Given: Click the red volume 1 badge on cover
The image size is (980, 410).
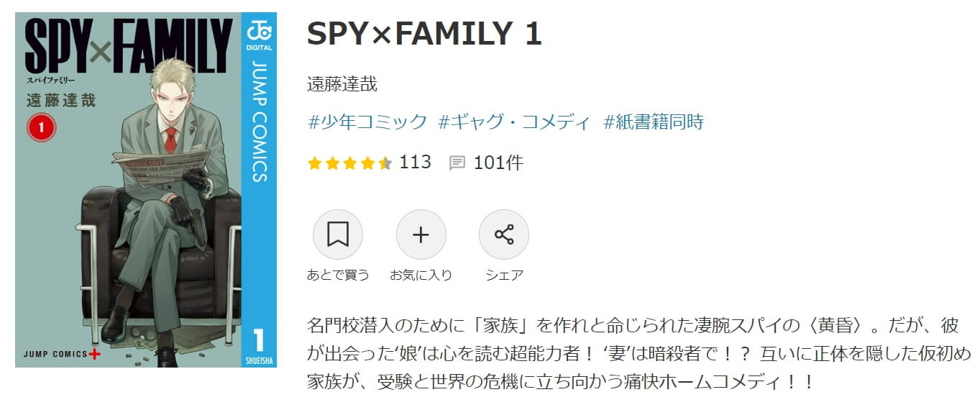Looking at the screenshot, I should pyautogui.click(x=41, y=127).
